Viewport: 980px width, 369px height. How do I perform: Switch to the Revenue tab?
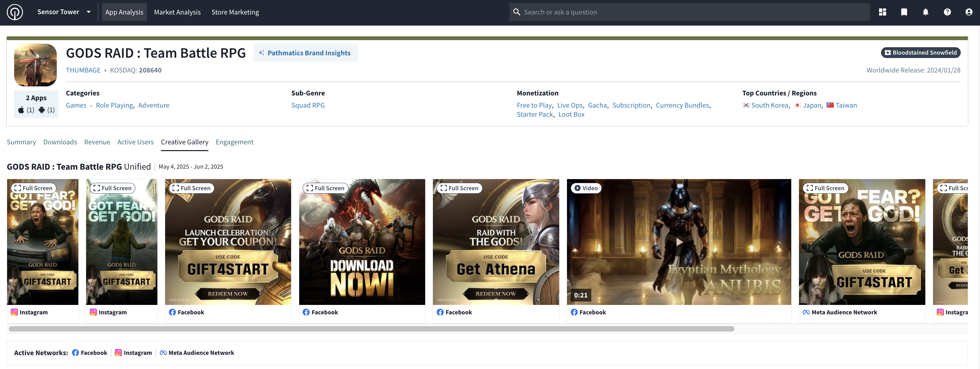click(x=97, y=142)
